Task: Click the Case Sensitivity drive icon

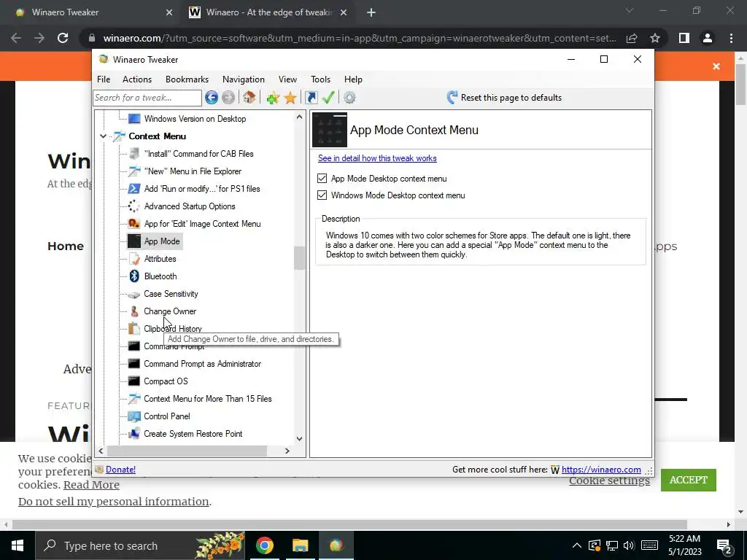Action: point(134,295)
